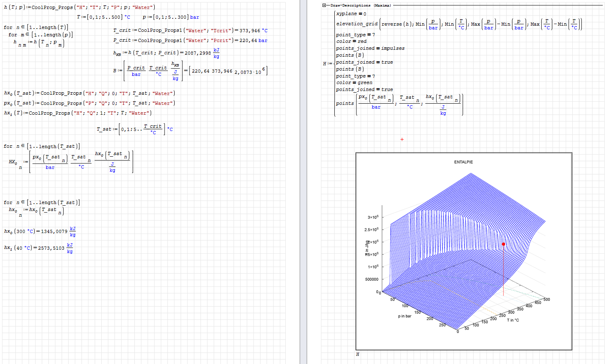605x364 pixels.
Task: Select the h(T;p) CoolProp_Props definition
Action: (80, 7)
